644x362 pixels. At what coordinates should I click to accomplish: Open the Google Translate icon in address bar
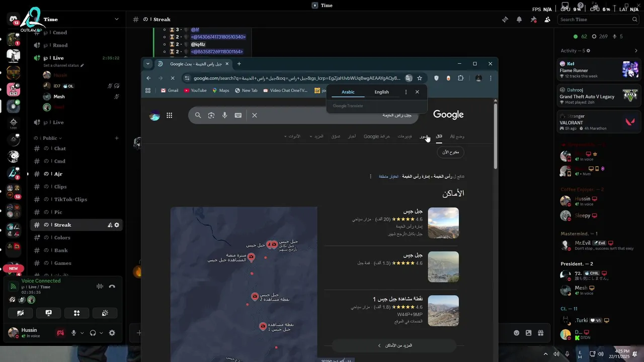pyautogui.click(x=409, y=78)
